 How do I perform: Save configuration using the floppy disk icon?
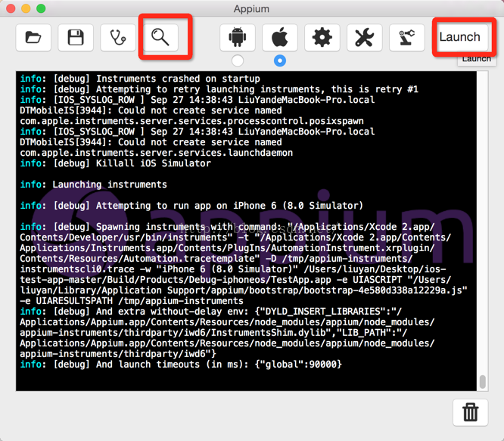(76, 38)
